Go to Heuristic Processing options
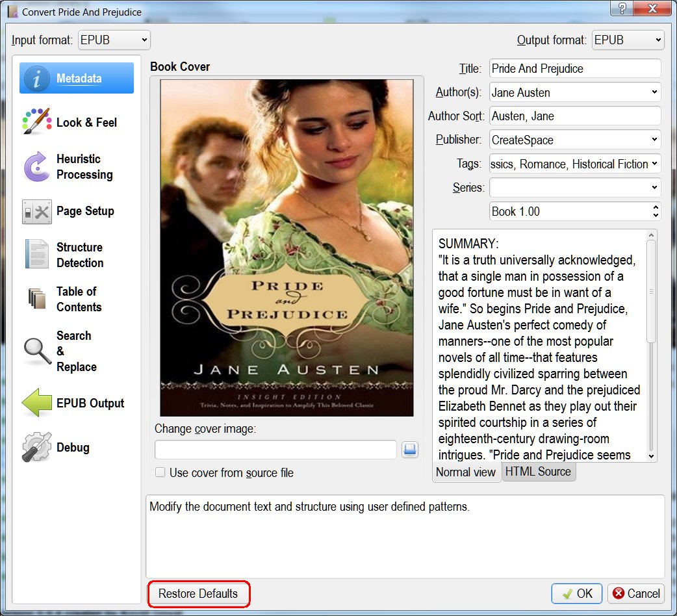This screenshot has width=677, height=616. [x=77, y=166]
